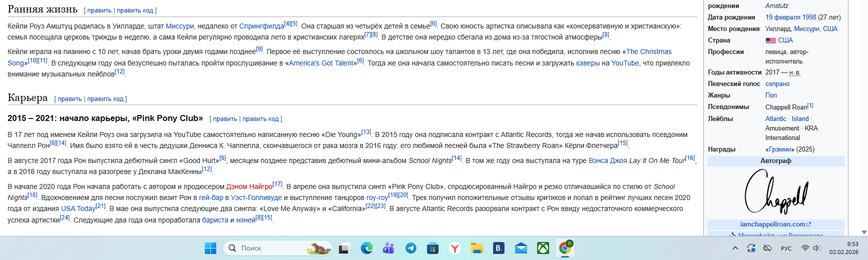Open footnote [17] after Дэном Найгро
Viewport: 868px width, 260px height.
coord(277,184)
